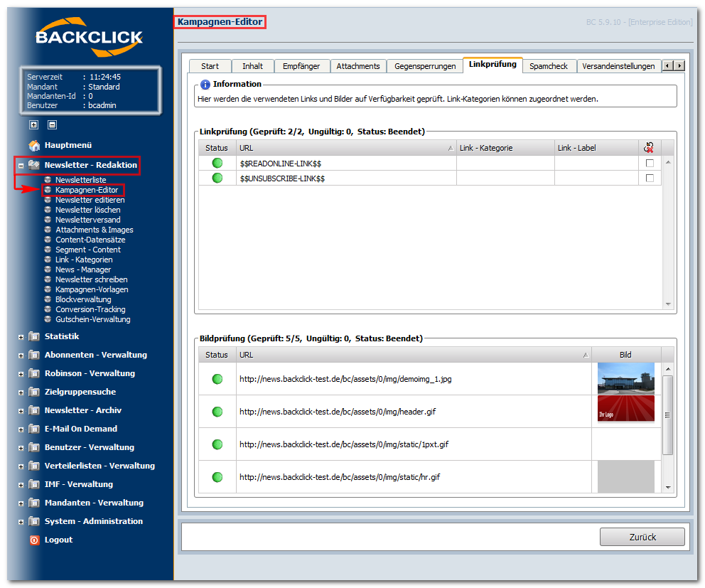Click the Logout power icon
This screenshot has width=705, height=588.
(35, 540)
